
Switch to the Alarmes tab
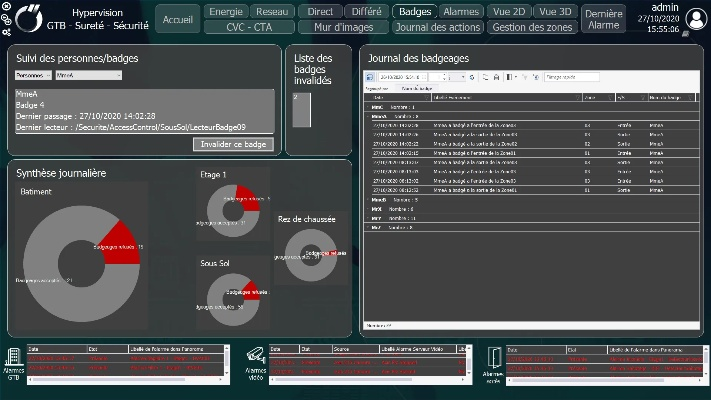461,11
